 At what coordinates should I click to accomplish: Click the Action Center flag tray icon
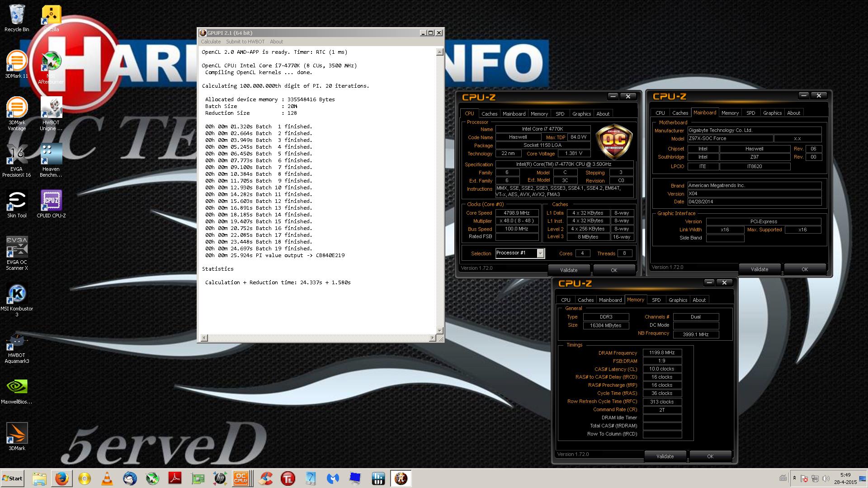pos(804,479)
